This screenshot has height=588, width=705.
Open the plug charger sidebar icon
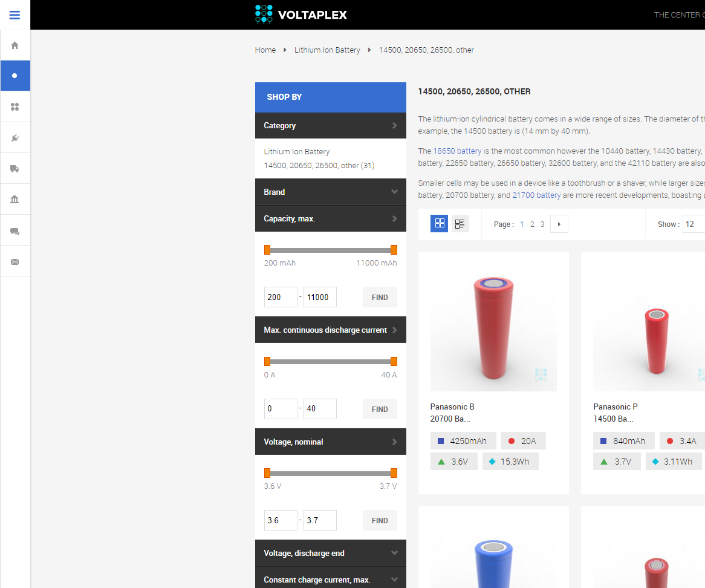(15, 138)
